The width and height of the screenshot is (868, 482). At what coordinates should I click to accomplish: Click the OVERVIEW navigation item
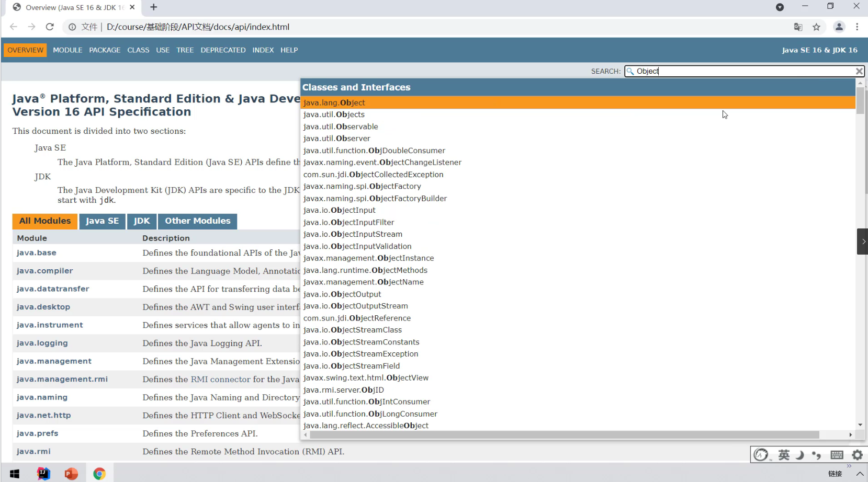[x=25, y=50]
